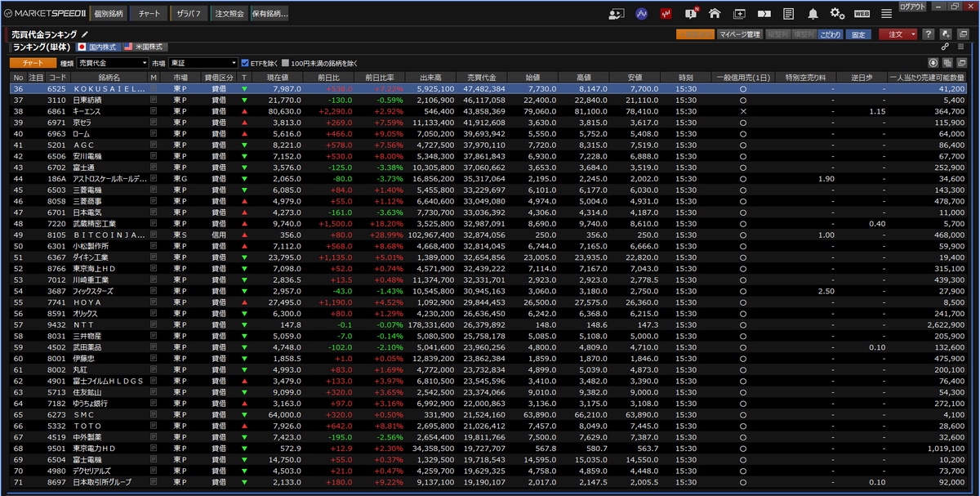Switch to the 米国株式 tab
The width and height of the screenshot is (980, 496).
145,47
